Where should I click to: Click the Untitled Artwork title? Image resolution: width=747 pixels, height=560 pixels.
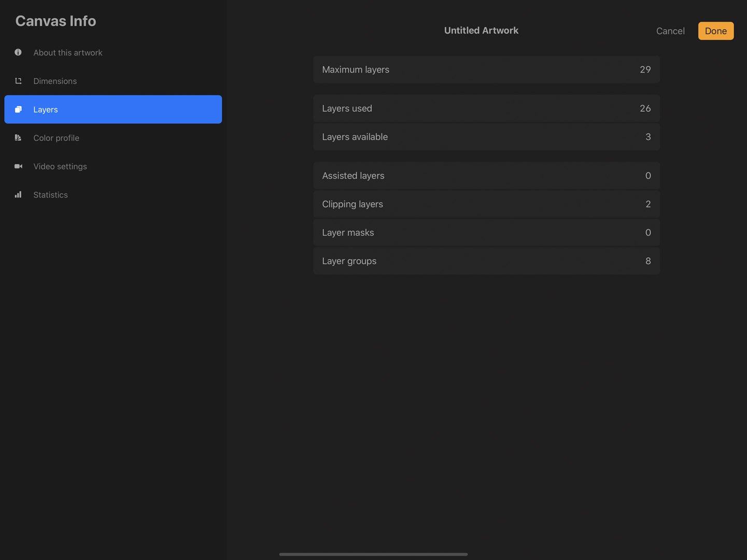click(x=481, y=30)
